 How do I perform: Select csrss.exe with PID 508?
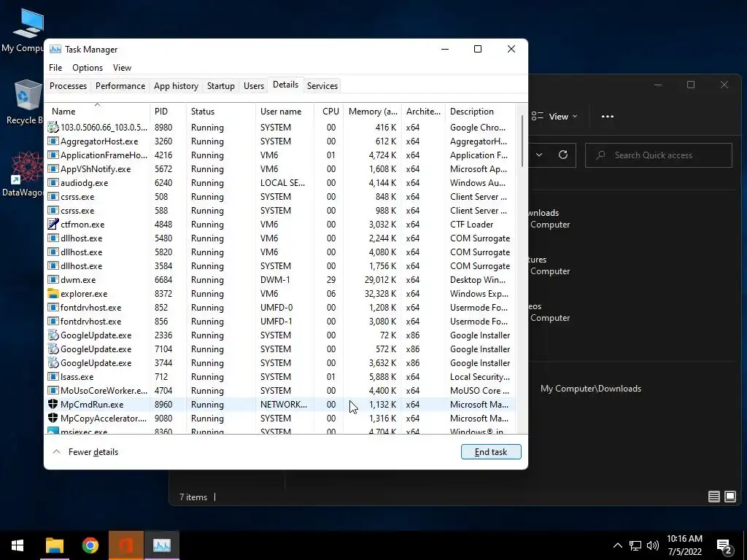(280, 197)
